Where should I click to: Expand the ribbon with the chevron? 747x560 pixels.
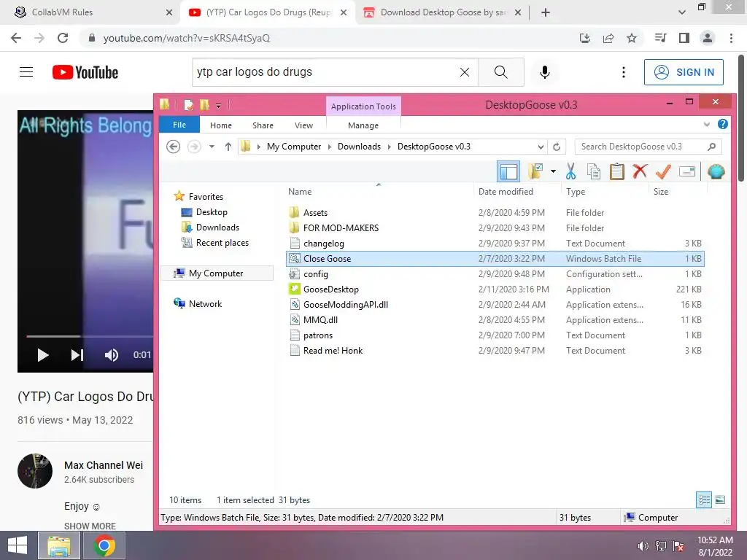[x=706, y=125]
